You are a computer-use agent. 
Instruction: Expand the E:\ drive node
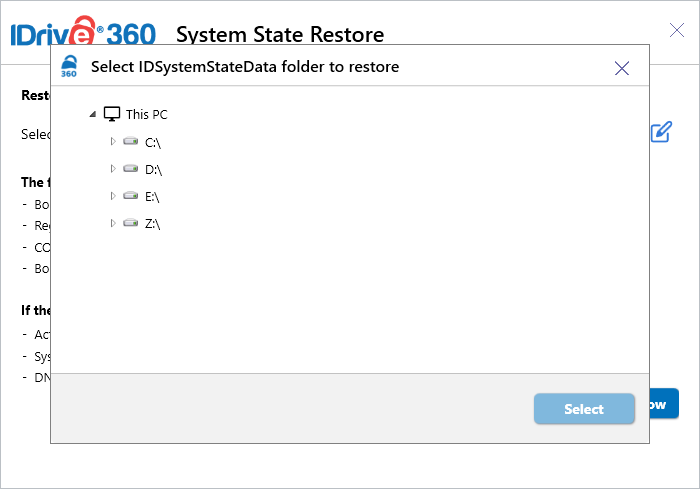click(x=113, y=196)
